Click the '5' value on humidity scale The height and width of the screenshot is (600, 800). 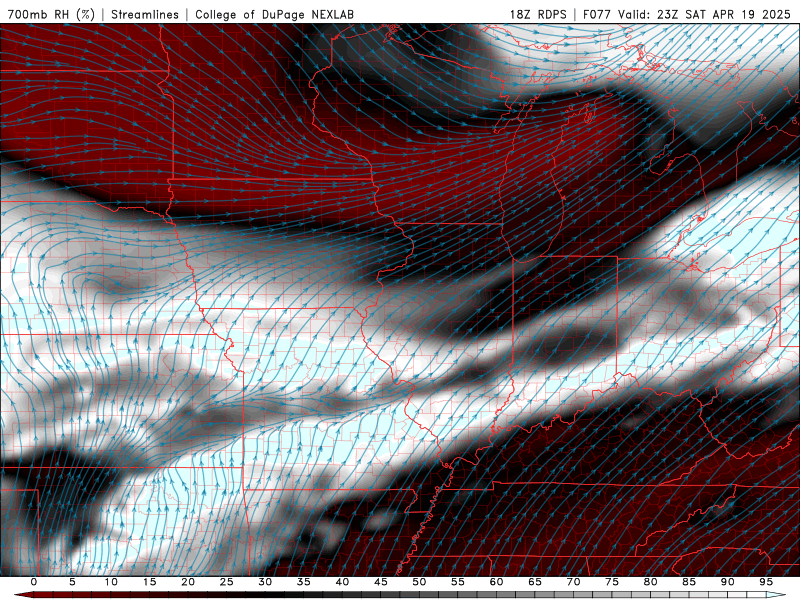tap(72, 582)
